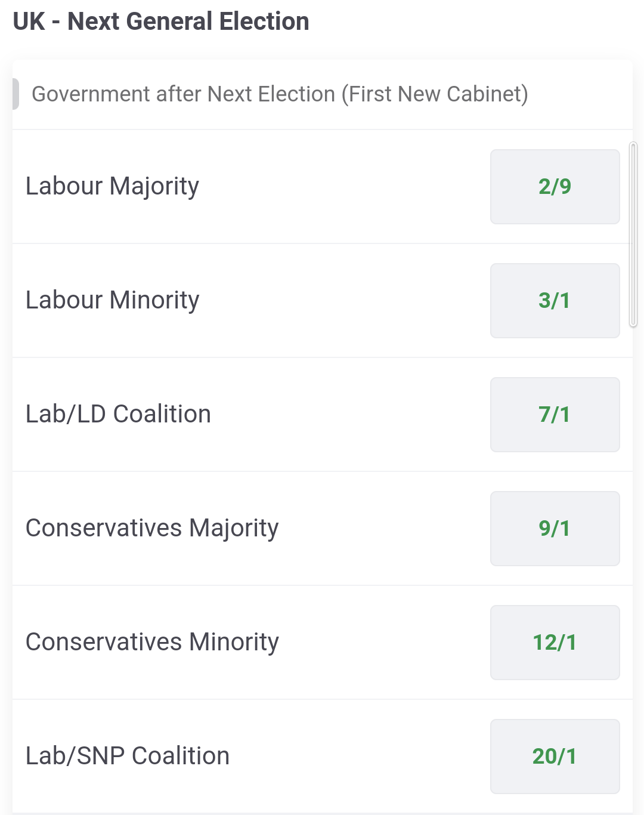Click empty space in Labour Majority row

345,187
